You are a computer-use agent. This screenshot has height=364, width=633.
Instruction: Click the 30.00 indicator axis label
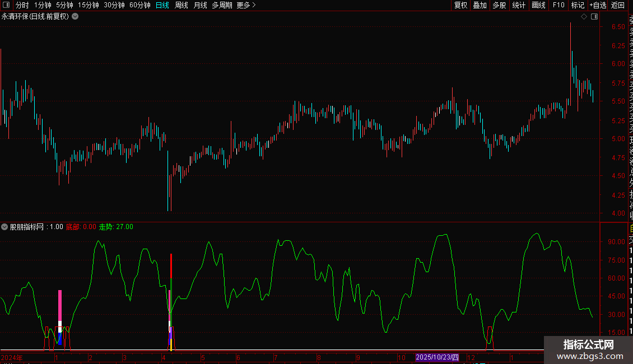click(x=616, y=314)
